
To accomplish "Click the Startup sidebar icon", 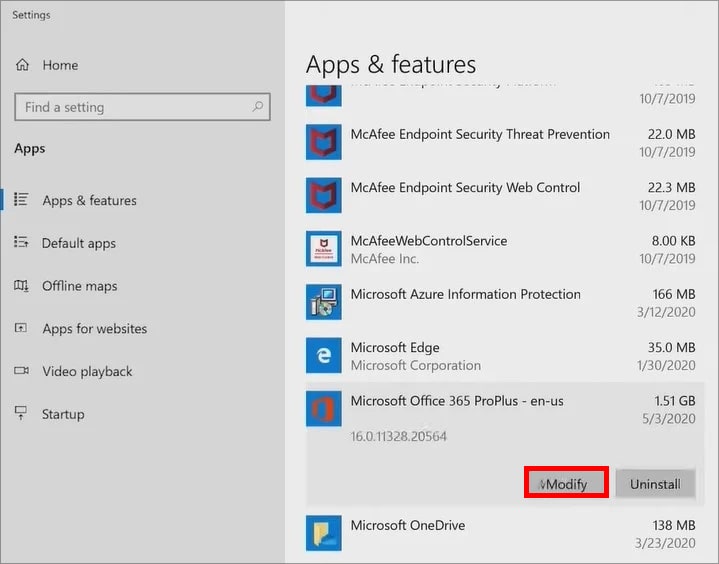I will click(21, 413).
